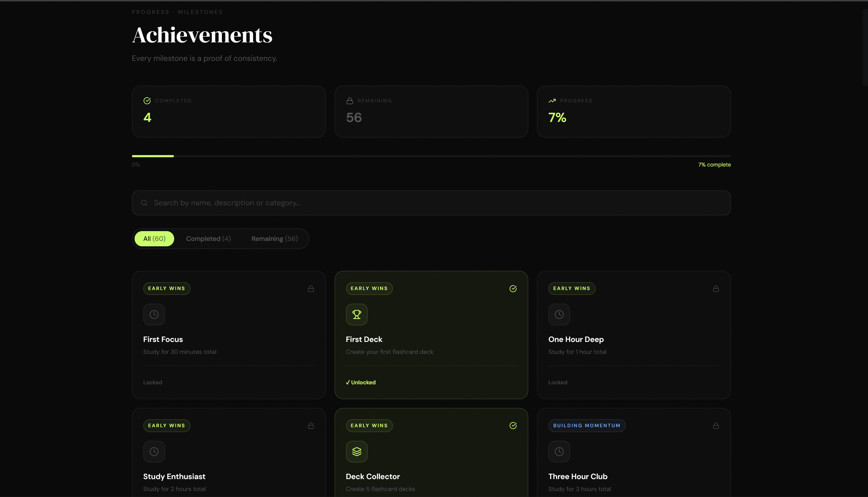Image resolution: width=868 pixels, height=497 pixels.
Task: Click the layers stack icon on Deck Collector card
Action: 357,452
